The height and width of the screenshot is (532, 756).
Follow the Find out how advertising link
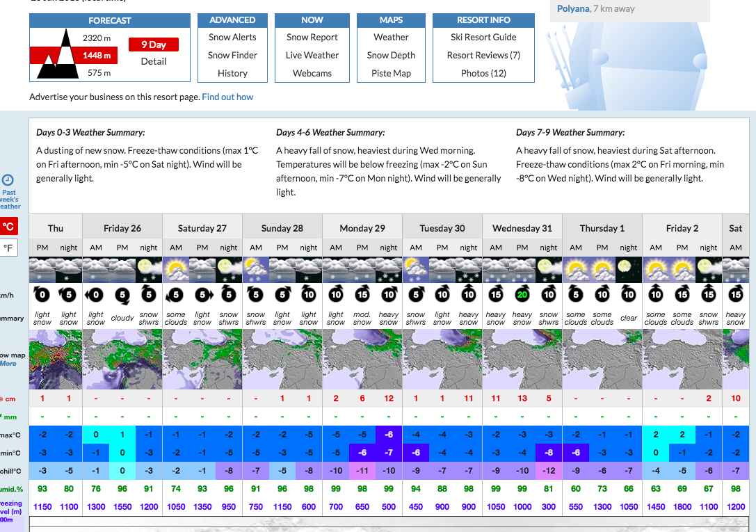[x=227, y=97]
